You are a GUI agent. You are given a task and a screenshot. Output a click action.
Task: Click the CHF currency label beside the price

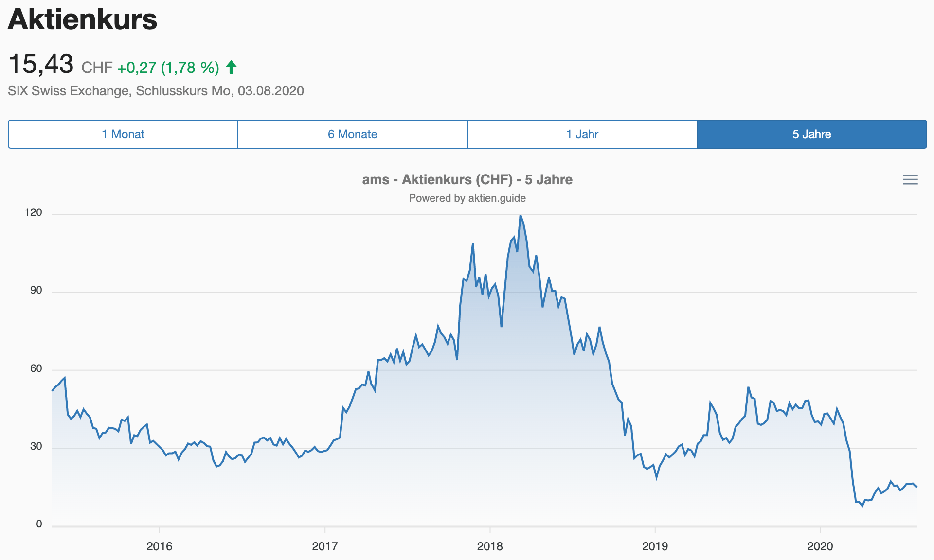pos(97,68)
